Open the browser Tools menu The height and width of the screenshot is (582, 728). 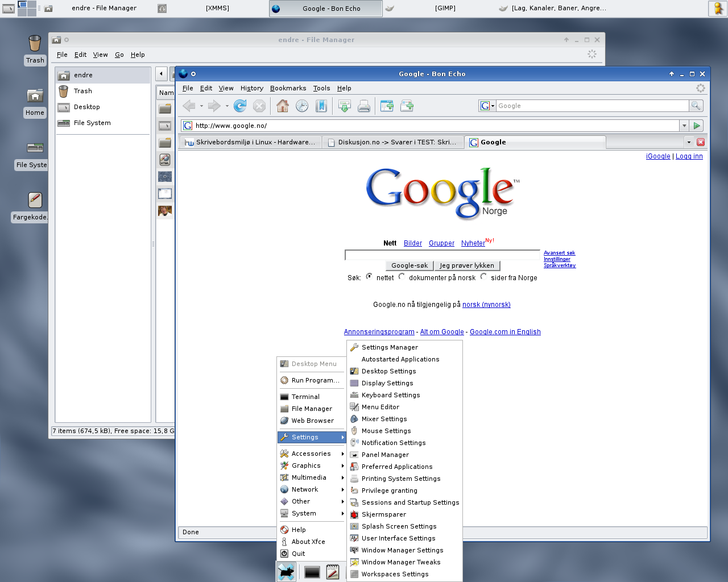[321, 88]
